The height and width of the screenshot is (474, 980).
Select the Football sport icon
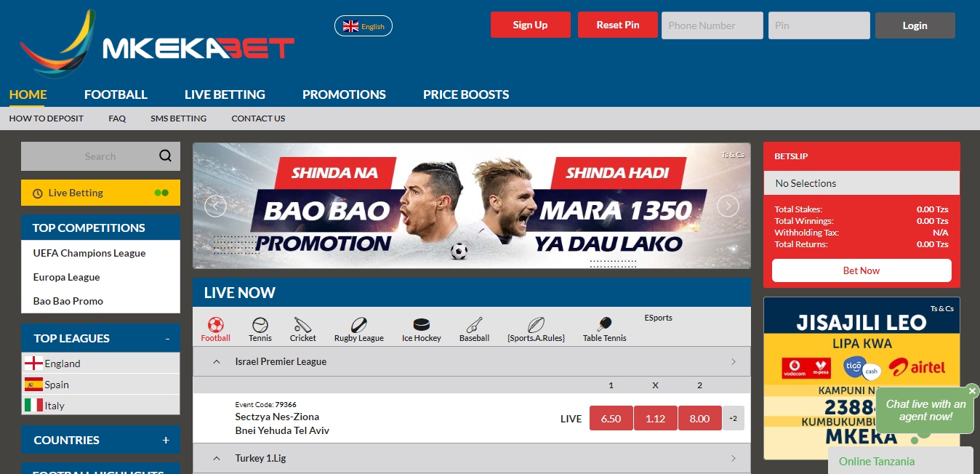coord(215,325)
